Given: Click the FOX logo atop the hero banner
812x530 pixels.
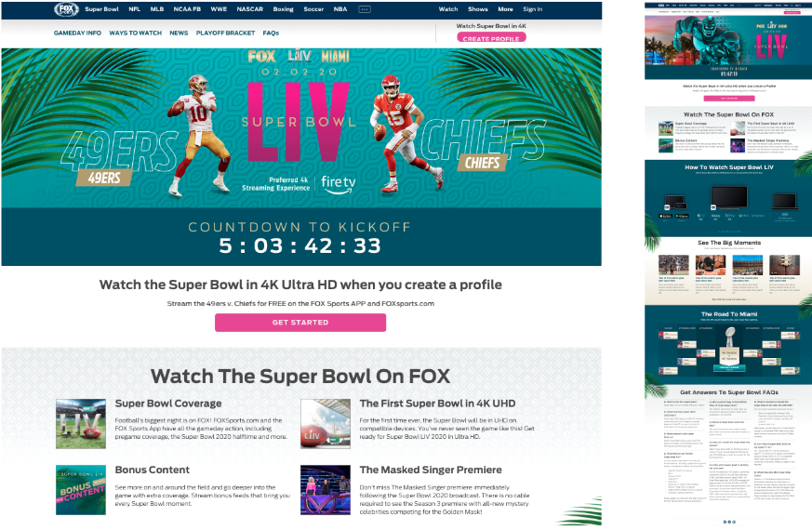Looking at the screenshot, I should [x=261, y=56].
